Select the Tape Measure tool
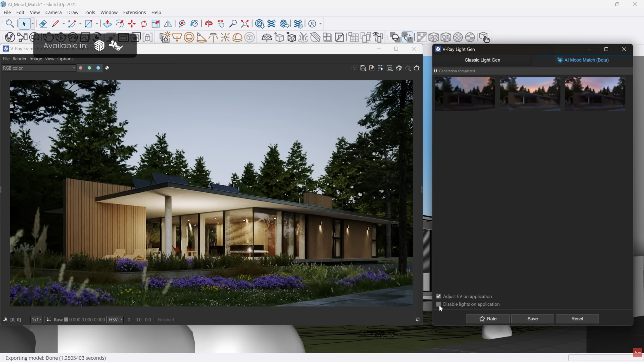 (x=182, y=24)
